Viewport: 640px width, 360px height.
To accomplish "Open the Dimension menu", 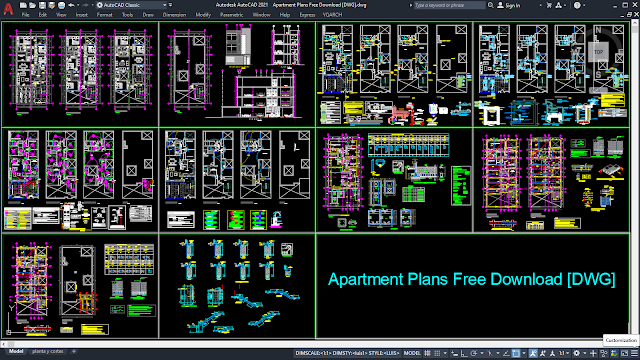I will coord(174,15).
